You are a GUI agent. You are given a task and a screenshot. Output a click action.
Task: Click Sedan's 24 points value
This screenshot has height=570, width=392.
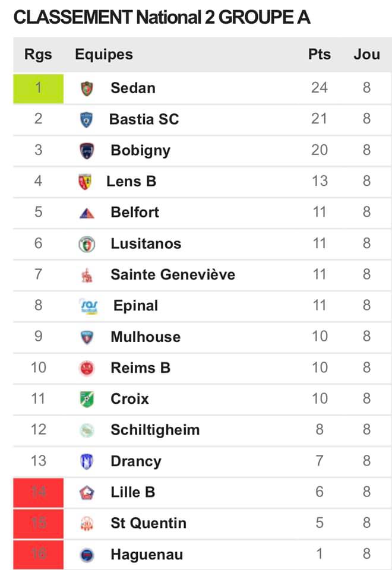click(320, 88)
